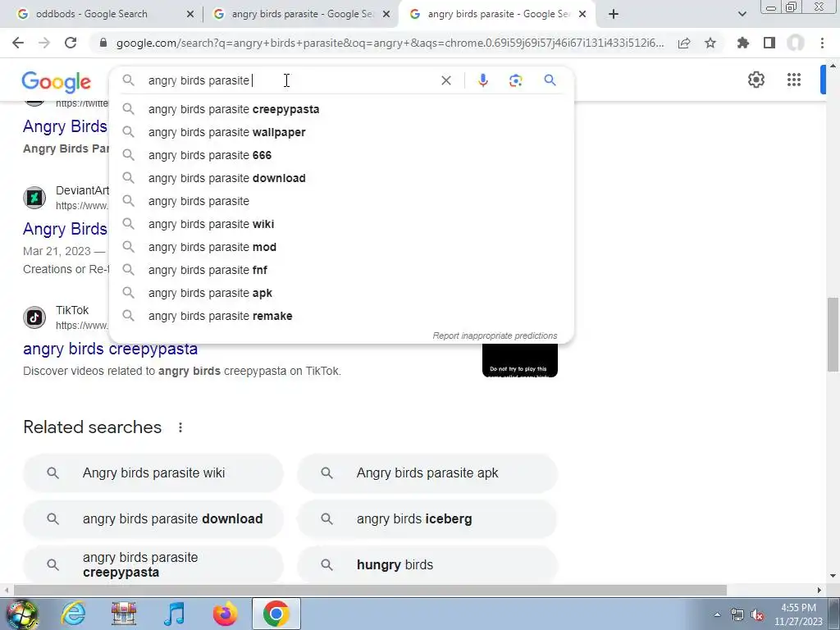Click the Chrome profile avatar icon
840x630 pixels.
point(796,43)
